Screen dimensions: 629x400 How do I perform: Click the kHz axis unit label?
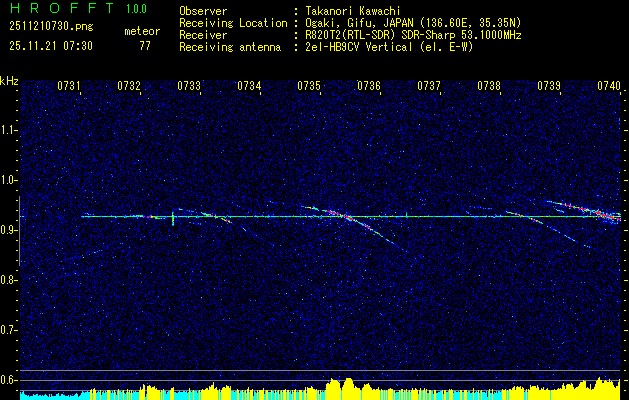9,81
